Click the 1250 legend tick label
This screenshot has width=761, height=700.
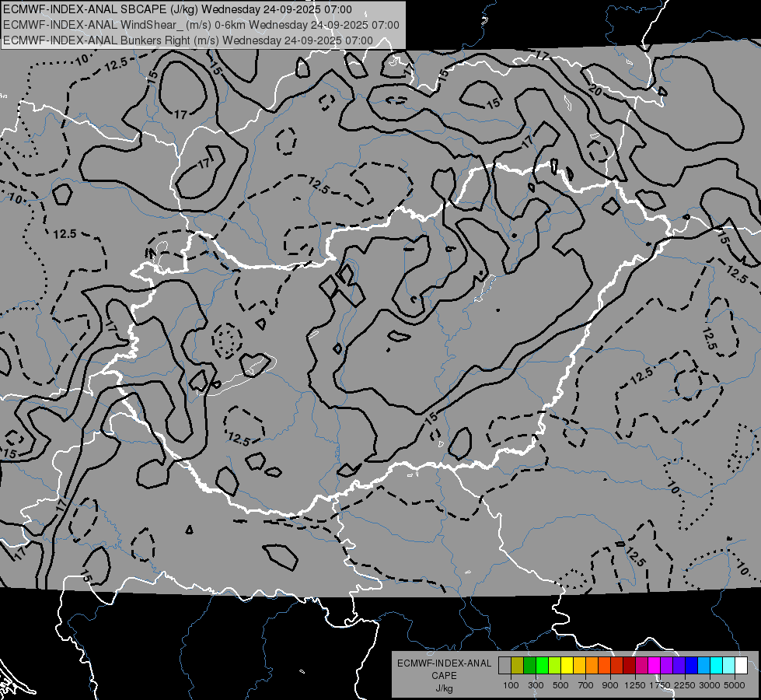point(635,685)
